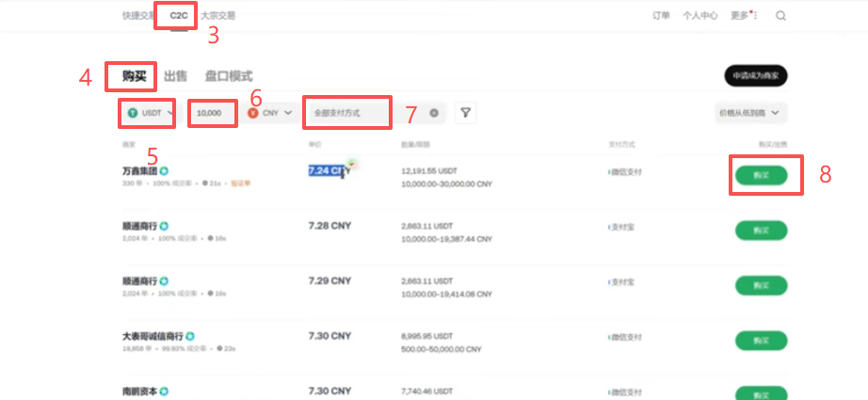Go to the 大宗交易 navigation tab

click(x=218, y=15)
